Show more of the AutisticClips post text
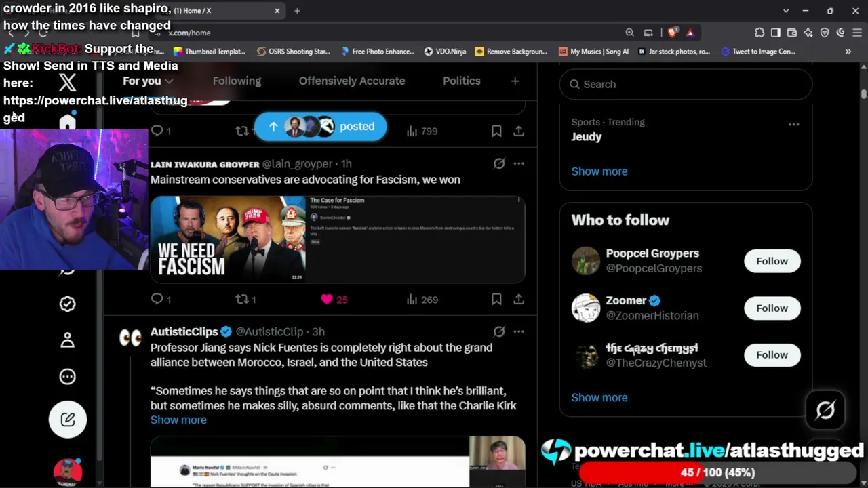Viewport: 868px width, 488px height. pos(178,420)
